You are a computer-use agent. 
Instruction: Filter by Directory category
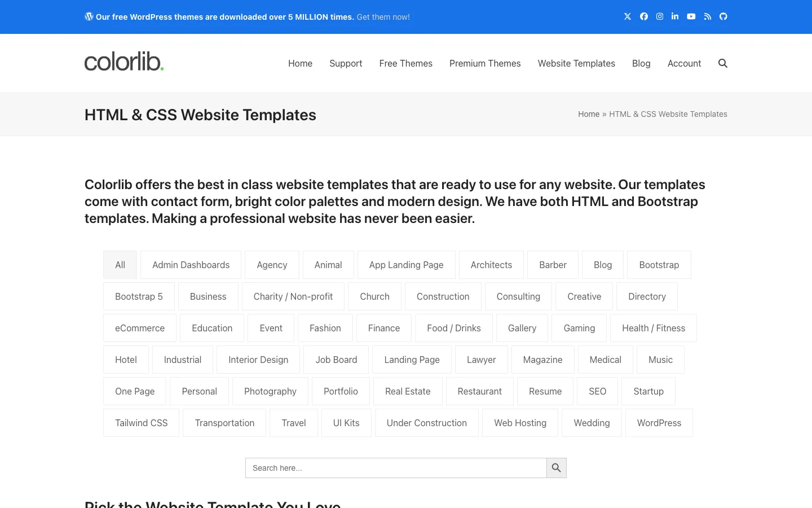(x=647, y=296)
